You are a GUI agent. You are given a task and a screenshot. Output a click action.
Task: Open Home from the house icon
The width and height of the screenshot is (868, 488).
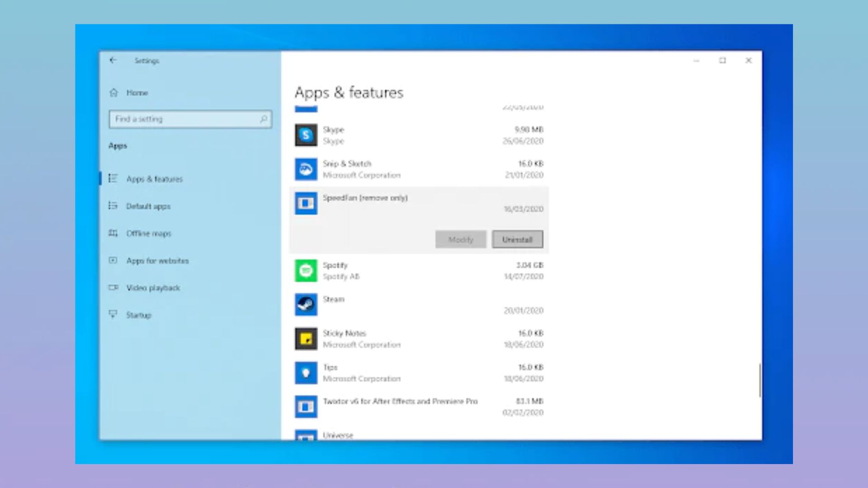click(113, 93)
